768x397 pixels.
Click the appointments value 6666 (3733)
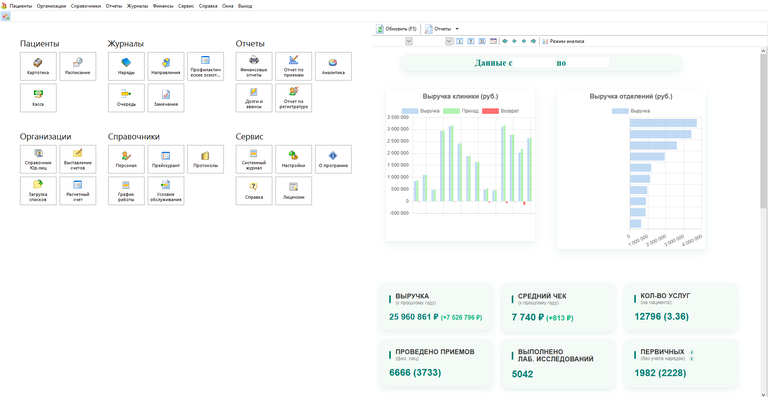tap(415, 373)
